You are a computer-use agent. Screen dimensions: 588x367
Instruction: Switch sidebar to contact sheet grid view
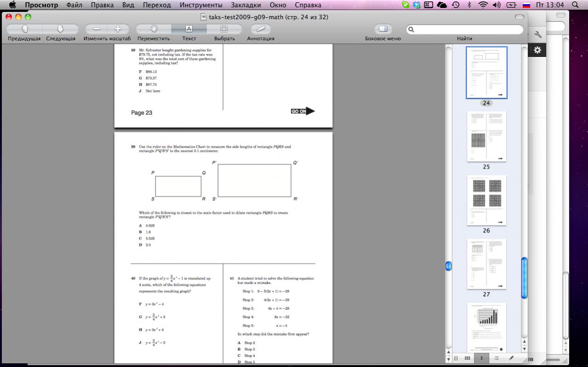tap(468, 358)
